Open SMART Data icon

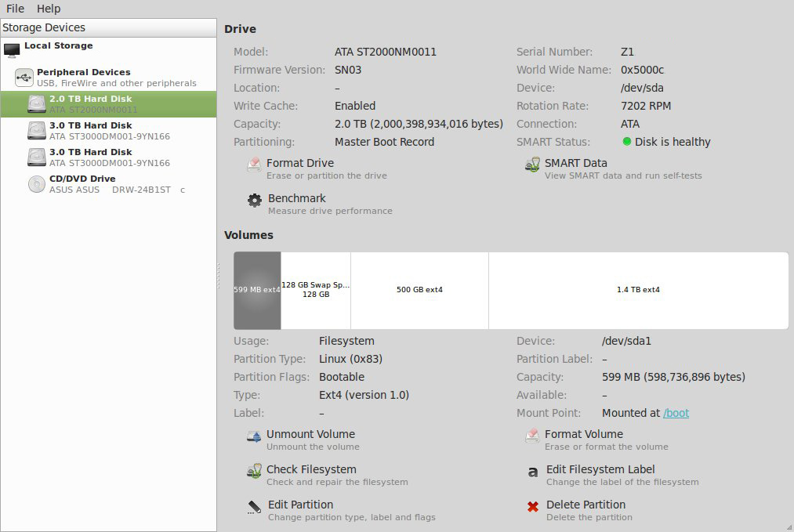click(x=532, y=165)
